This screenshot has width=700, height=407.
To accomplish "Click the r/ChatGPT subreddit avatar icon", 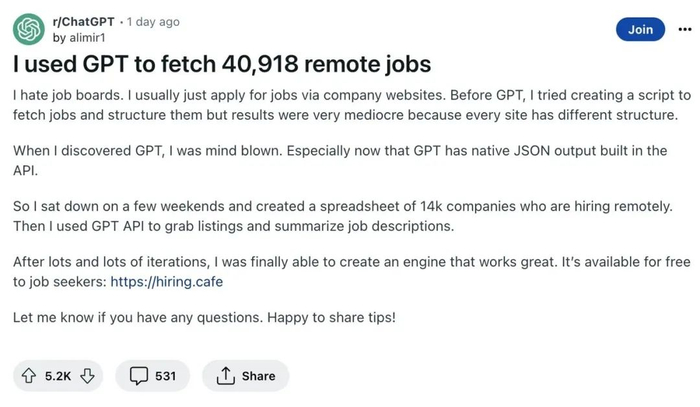I will tap(28, 29).
